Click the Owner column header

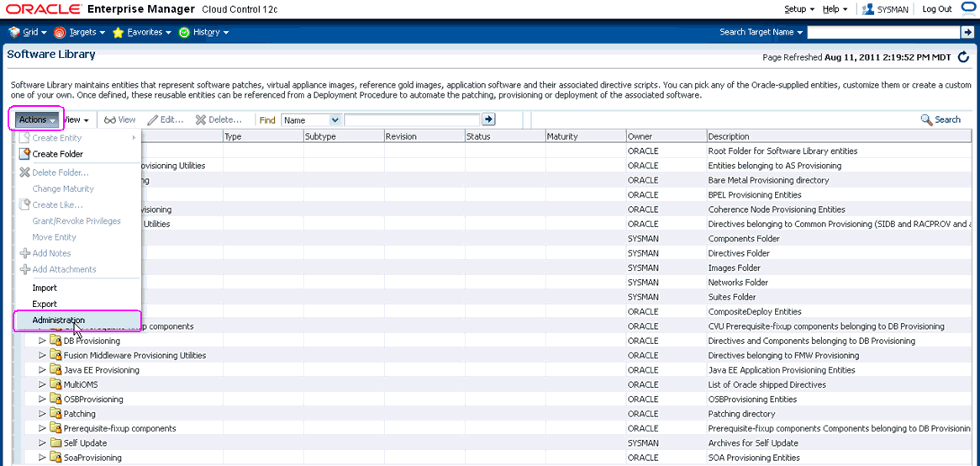(x=667, y=136)
